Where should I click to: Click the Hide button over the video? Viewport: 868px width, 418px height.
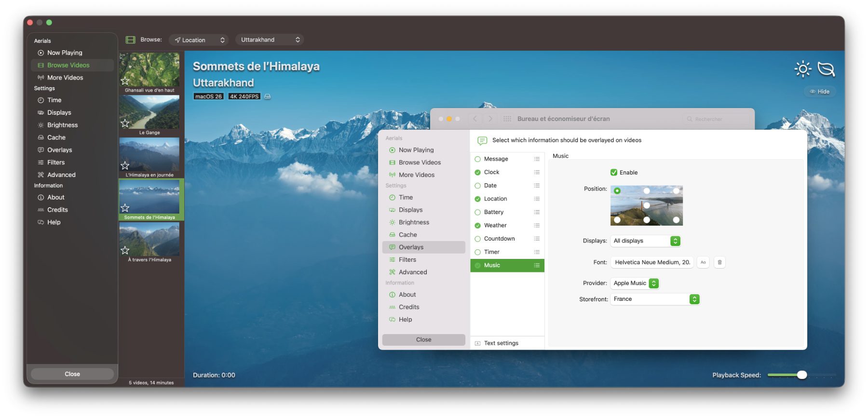pos(820,92)
